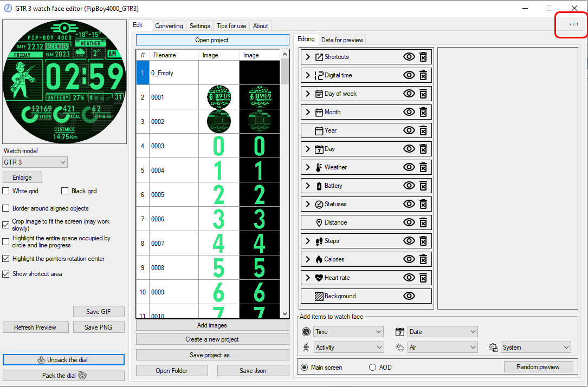
Task: Click the Unpack the dial button
Action: click(63, 360)
